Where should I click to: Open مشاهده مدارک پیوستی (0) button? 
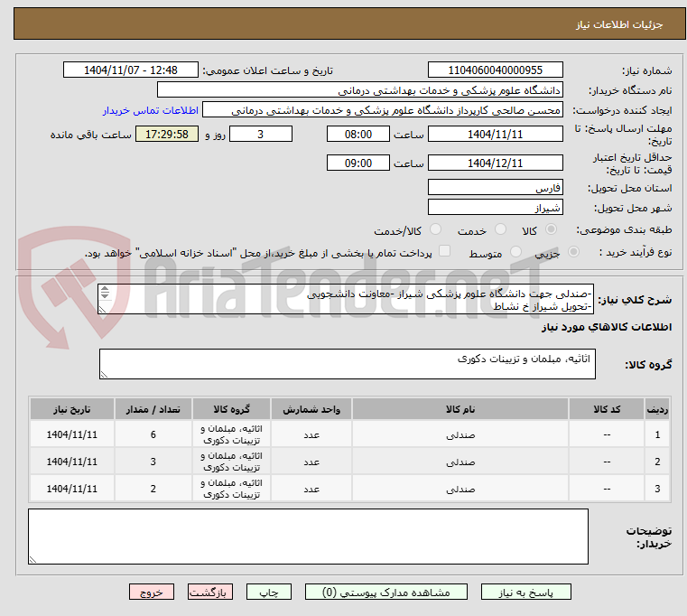386,592
